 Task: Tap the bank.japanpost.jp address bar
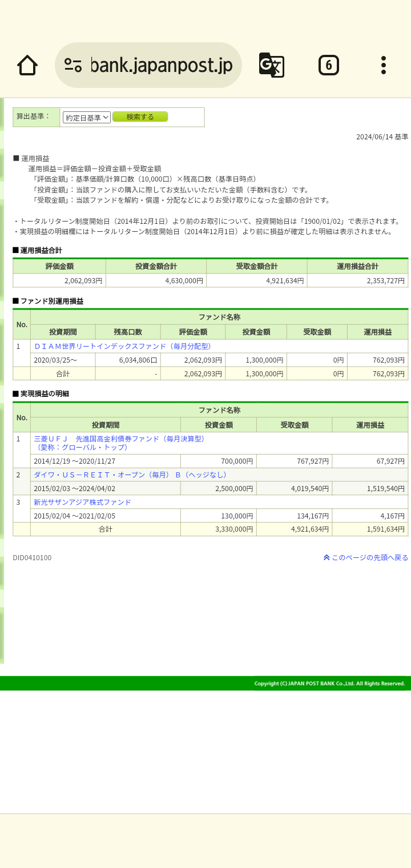148,65
